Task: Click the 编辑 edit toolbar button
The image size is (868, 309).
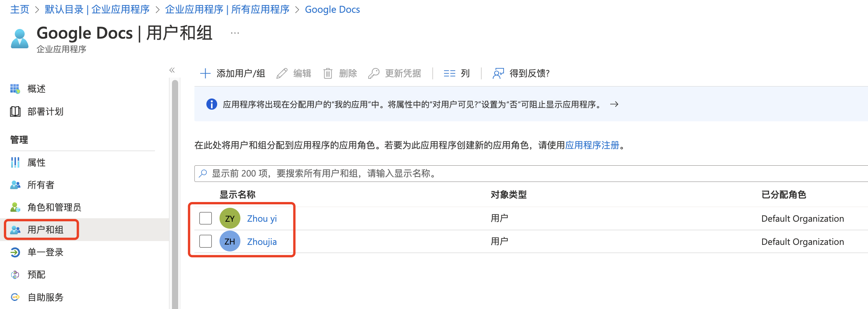Action: point(294,73)
